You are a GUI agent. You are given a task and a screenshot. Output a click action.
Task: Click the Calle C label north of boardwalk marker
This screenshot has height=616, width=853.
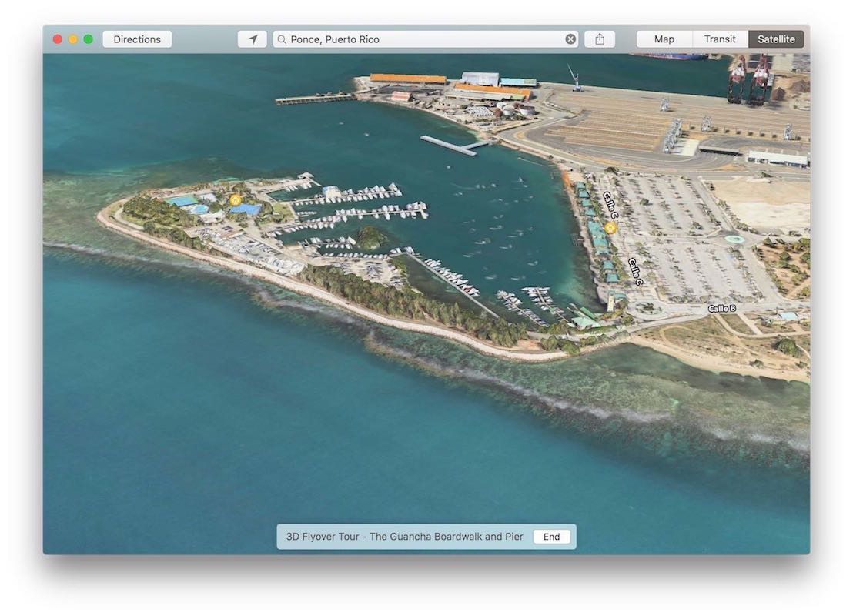(610, 206)
